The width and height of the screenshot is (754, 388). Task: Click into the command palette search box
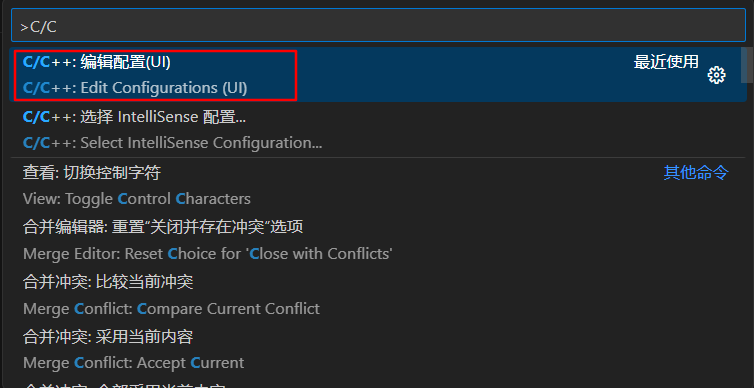(378, 25)
